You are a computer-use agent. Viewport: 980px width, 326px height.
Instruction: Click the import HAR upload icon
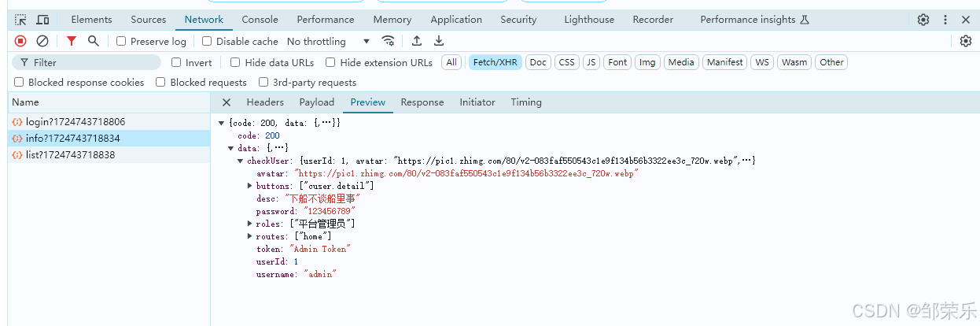tap(417, 41)
